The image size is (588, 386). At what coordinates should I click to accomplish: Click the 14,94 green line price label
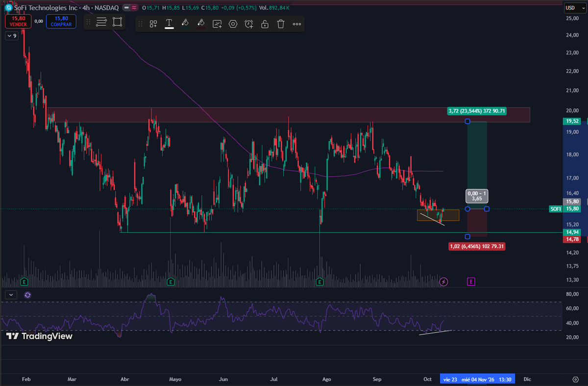click(572, 232)
